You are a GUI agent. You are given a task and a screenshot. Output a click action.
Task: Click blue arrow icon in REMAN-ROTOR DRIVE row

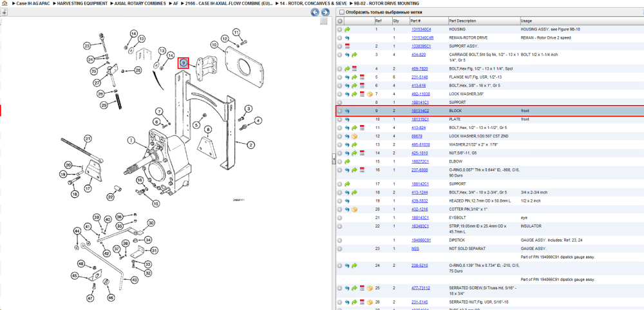coord(347,38)
